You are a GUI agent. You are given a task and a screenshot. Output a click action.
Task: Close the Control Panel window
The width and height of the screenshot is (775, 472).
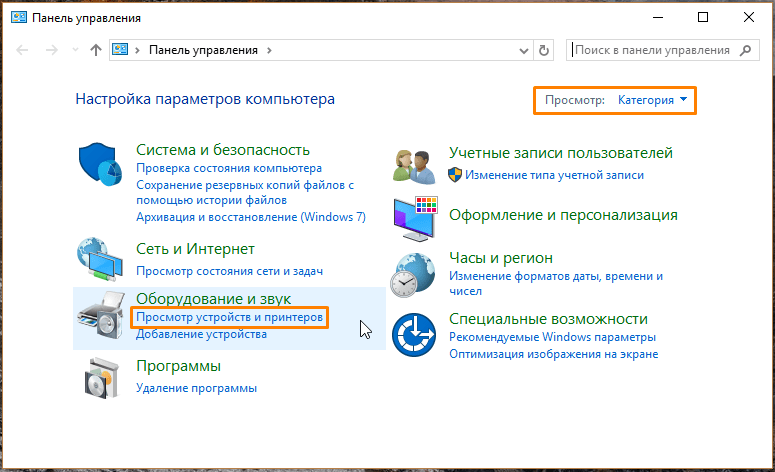[x=749, y=17]
